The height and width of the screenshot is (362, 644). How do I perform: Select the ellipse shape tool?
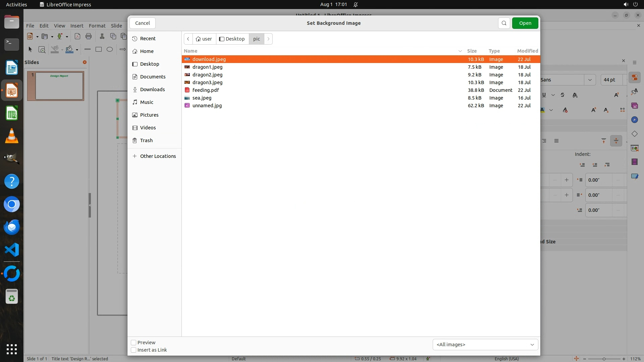(x=110, y=49)
